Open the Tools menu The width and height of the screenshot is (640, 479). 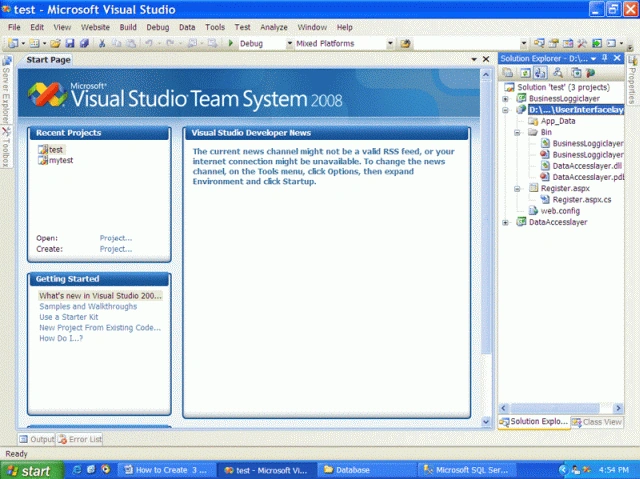click(215, 27)
